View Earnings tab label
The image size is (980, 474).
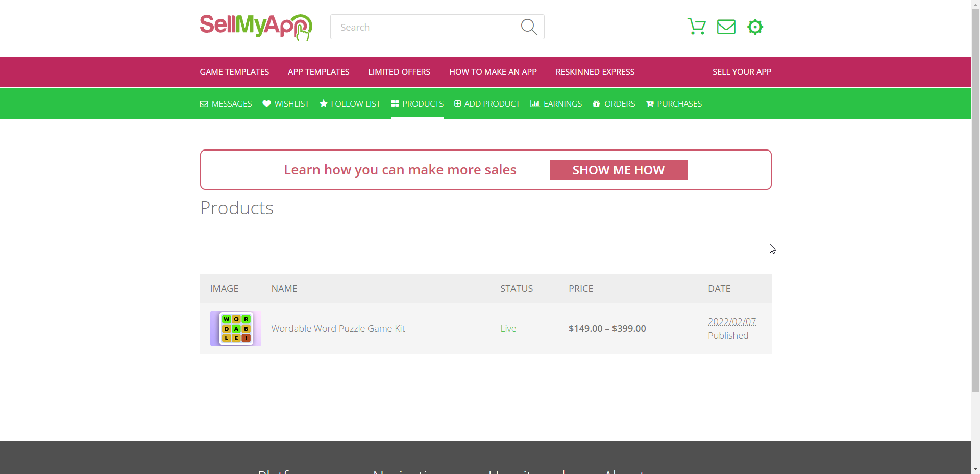tap(562, 104)
